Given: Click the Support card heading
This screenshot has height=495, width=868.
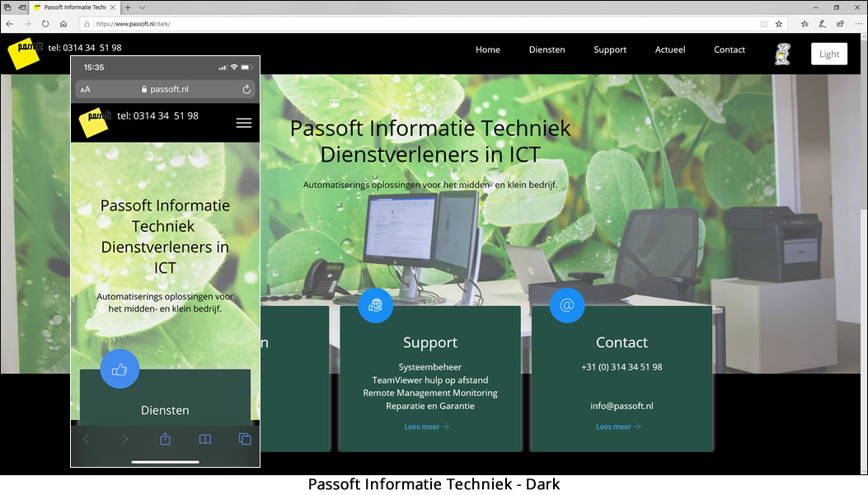Looking at the screenshot, I should pos(430,342).
